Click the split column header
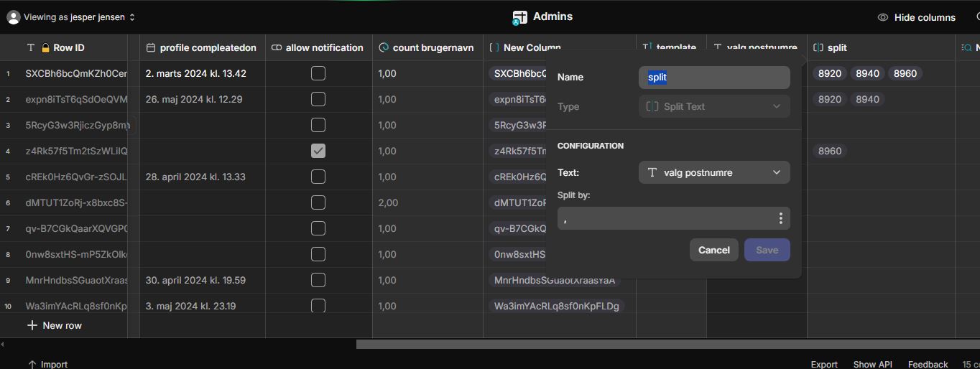 point(881,48)
